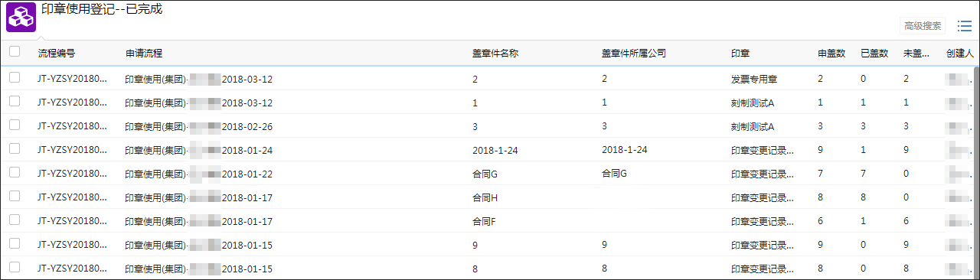This screenshot has height=280, width=980.
Task: Click the 申请流程 column header
Action: pos(144,54)
